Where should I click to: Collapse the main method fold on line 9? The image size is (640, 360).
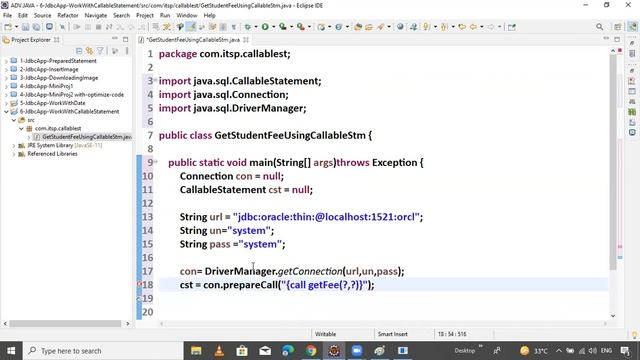[156, 162]
